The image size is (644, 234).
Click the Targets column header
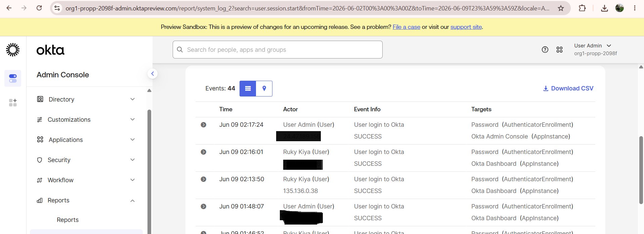pos(481,109)
